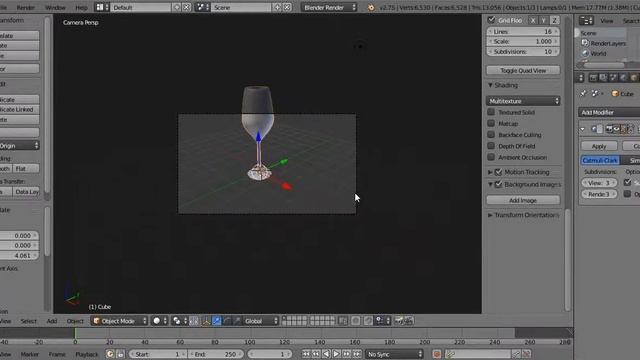
Task: Enable the Matcap checkbox
Action: pos(491,123)
